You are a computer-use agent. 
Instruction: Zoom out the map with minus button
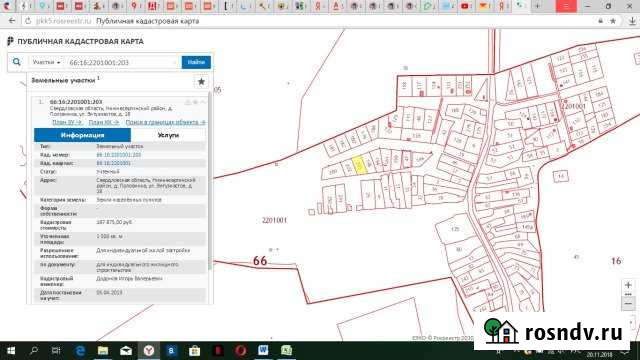[628, 304]
